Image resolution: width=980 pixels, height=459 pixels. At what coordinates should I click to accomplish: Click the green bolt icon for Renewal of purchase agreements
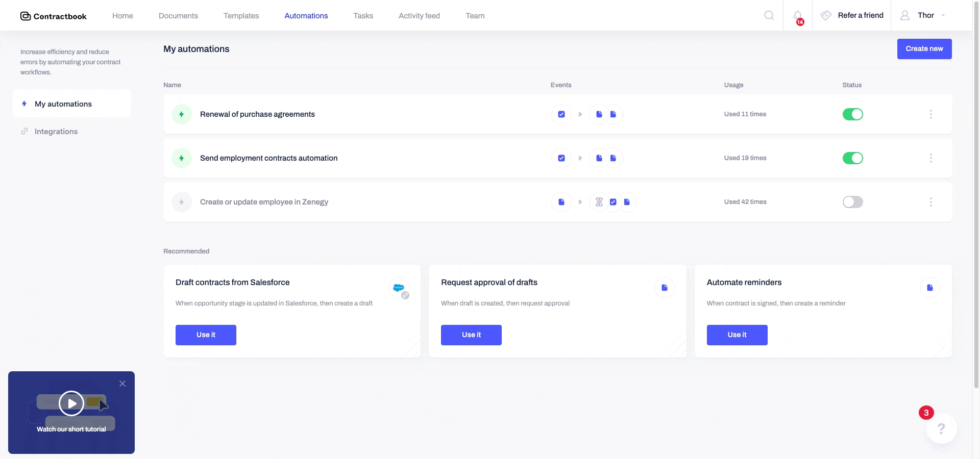tap(182, 114)
